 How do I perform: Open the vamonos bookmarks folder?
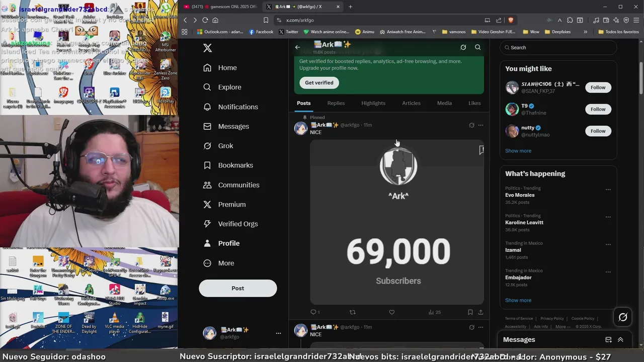point(454,32)
